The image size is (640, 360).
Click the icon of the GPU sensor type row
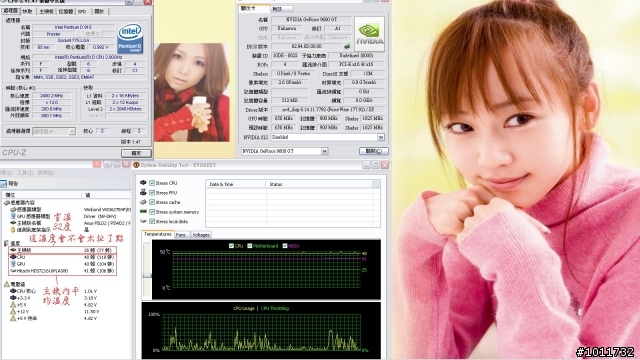13,216
